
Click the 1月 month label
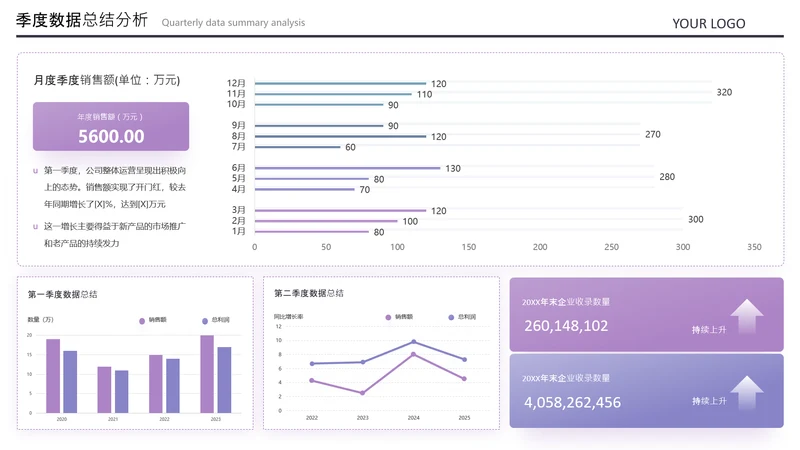[x=238, y=232]
